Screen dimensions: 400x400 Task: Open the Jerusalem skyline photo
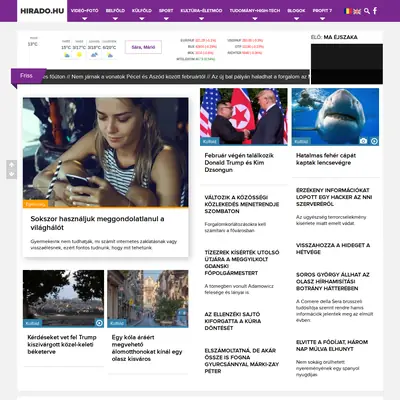point(63,299)
